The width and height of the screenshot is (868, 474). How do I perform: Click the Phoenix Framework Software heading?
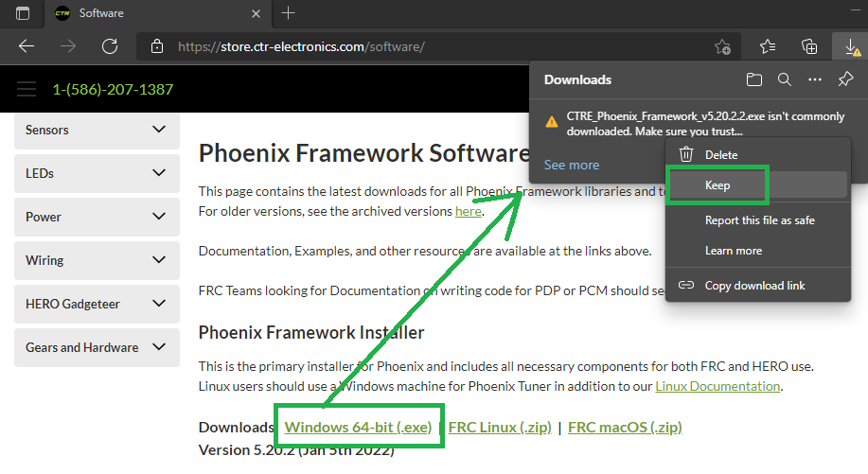tap(364, 153)
